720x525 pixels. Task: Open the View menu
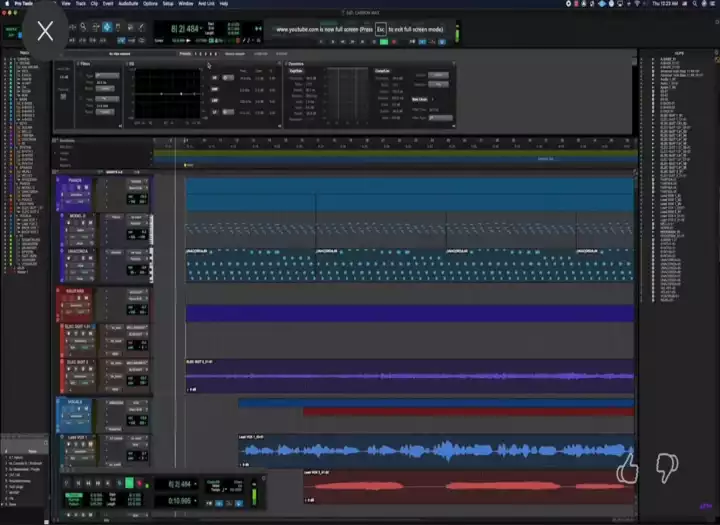pyautogui.click(x=66, y=4)
